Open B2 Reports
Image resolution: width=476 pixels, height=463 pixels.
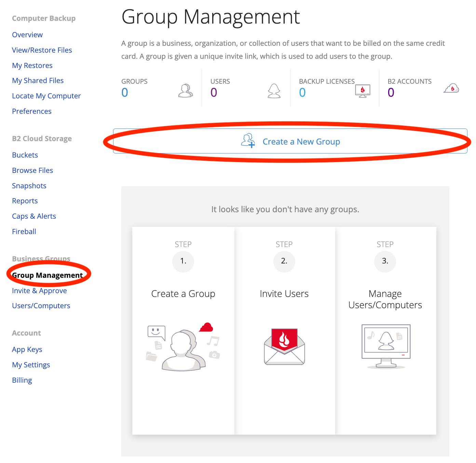coord(25,201)
